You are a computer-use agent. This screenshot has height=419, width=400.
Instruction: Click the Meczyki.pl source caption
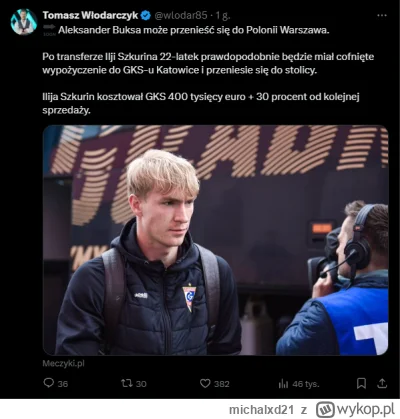(x=63, y=363)
